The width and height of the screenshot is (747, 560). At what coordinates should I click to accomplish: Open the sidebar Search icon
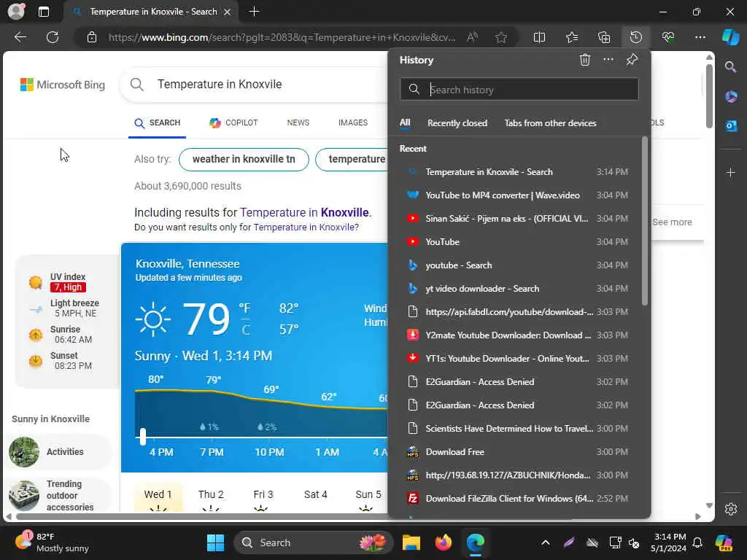(x=731, y=66)
